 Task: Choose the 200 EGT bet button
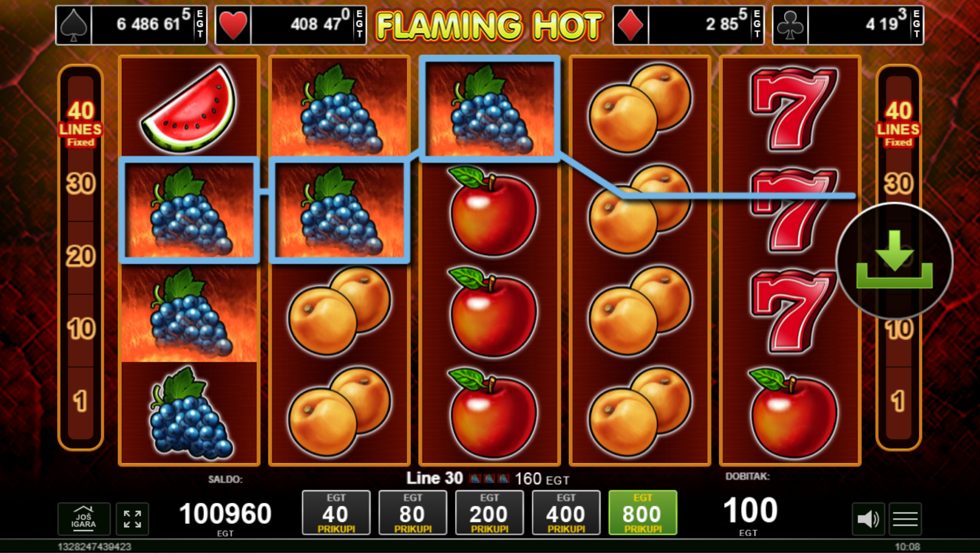point(489,512)
